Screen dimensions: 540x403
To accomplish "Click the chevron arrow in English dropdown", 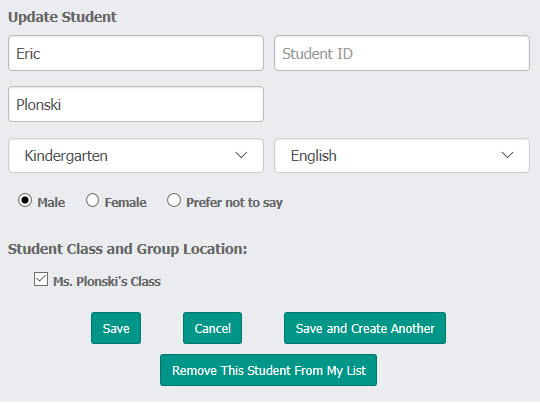I will point(507,155).
